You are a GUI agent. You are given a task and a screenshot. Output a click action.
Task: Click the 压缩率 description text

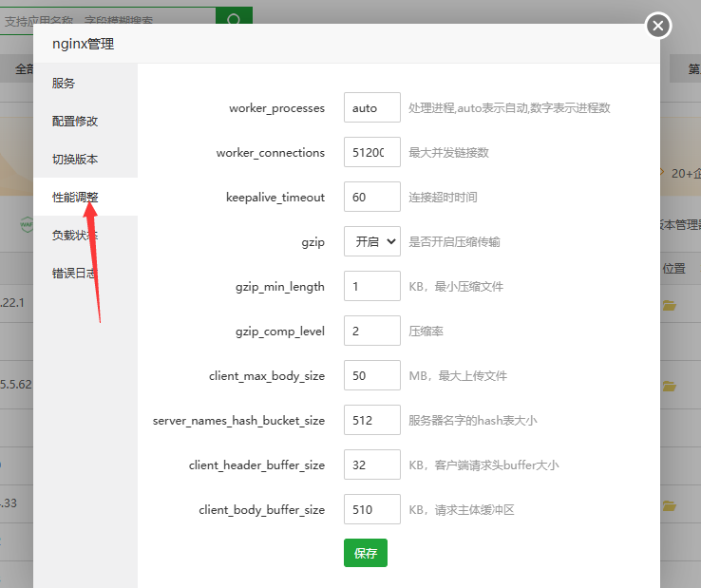click(426, 332)
